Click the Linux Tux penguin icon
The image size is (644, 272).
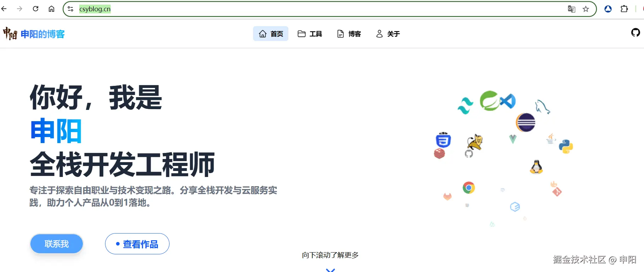click(536, 167)
